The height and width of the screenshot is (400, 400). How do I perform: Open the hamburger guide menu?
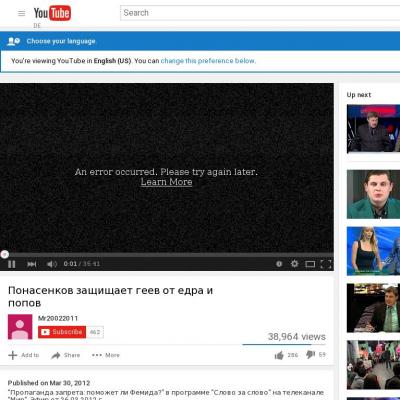coord(21,13)
